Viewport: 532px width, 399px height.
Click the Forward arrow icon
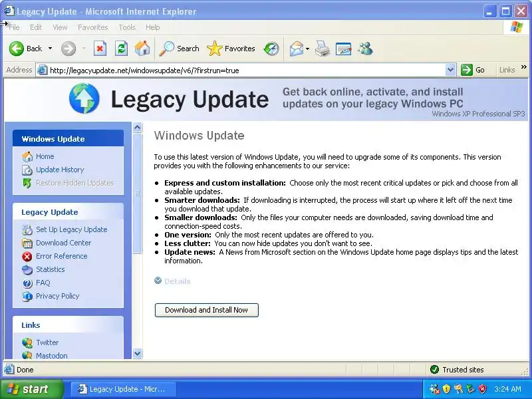point(68,49)
